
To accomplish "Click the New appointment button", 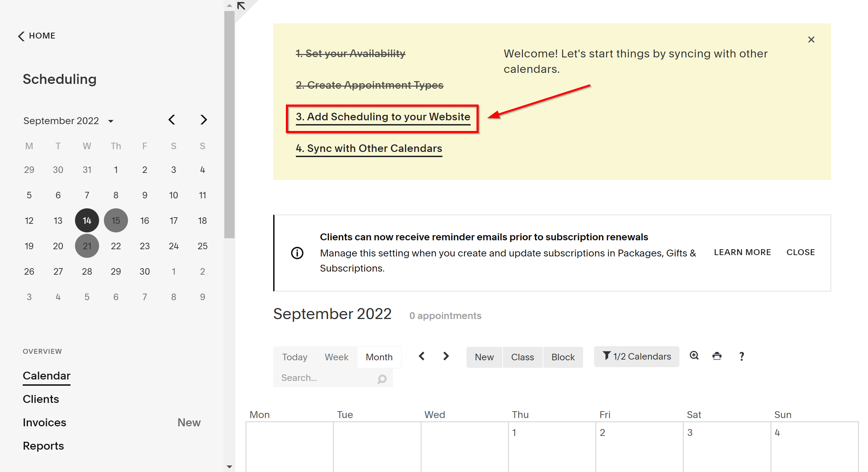I will pyautogui.click(x=484, y=357).
